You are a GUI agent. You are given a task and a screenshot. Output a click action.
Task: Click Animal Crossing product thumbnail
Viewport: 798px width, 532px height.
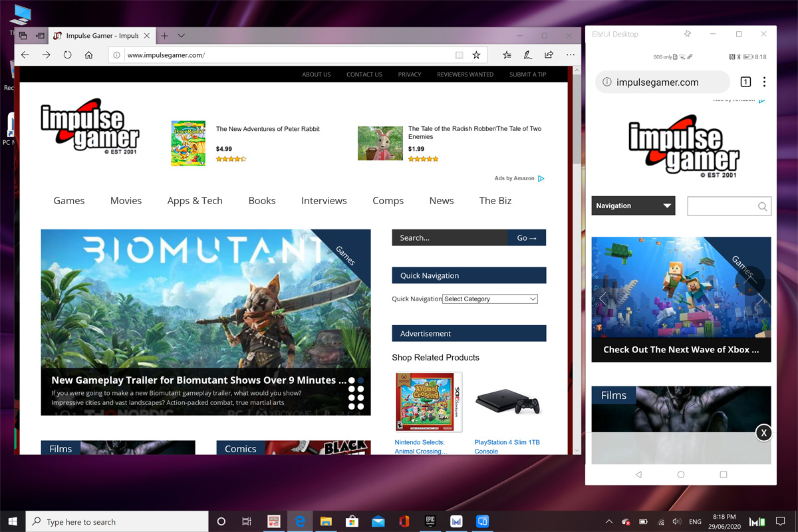click(429, 402)
